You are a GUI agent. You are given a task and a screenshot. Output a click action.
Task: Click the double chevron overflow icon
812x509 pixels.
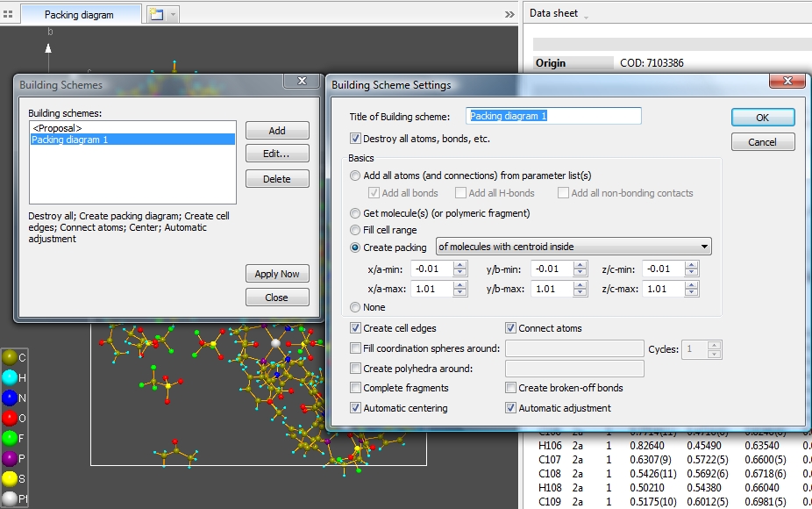[x=509, y=15]
